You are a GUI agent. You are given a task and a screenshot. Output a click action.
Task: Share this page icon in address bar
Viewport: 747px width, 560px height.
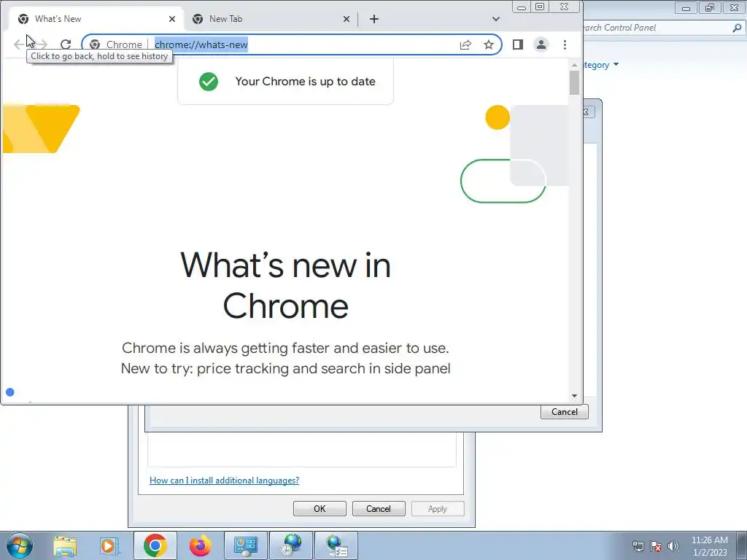coord(465,44)
